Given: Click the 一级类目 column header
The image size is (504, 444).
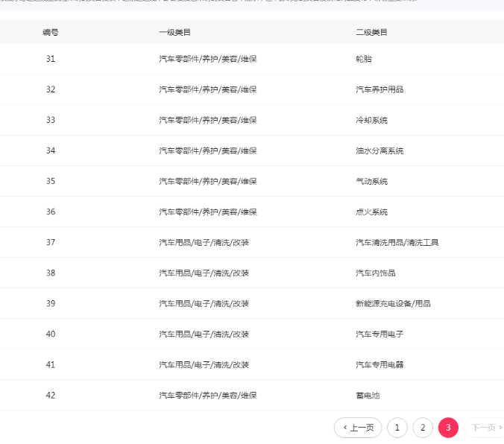Looking at the screenshot, I should pyautogui.click(x=174, y=32).
